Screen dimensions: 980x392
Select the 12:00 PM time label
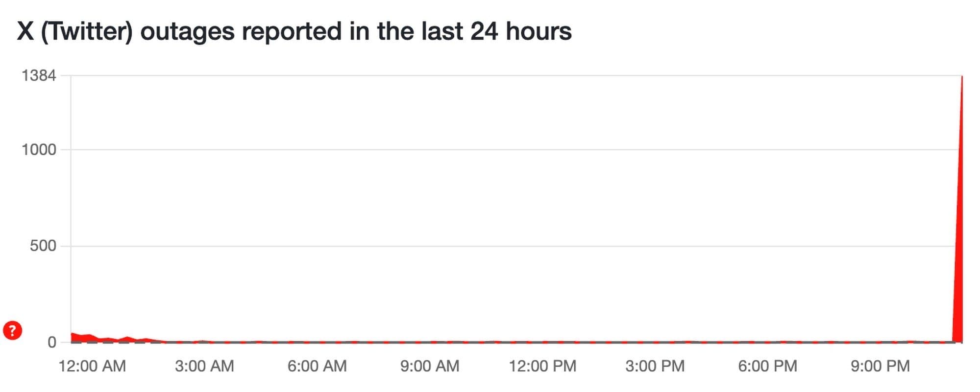[542, 366]
